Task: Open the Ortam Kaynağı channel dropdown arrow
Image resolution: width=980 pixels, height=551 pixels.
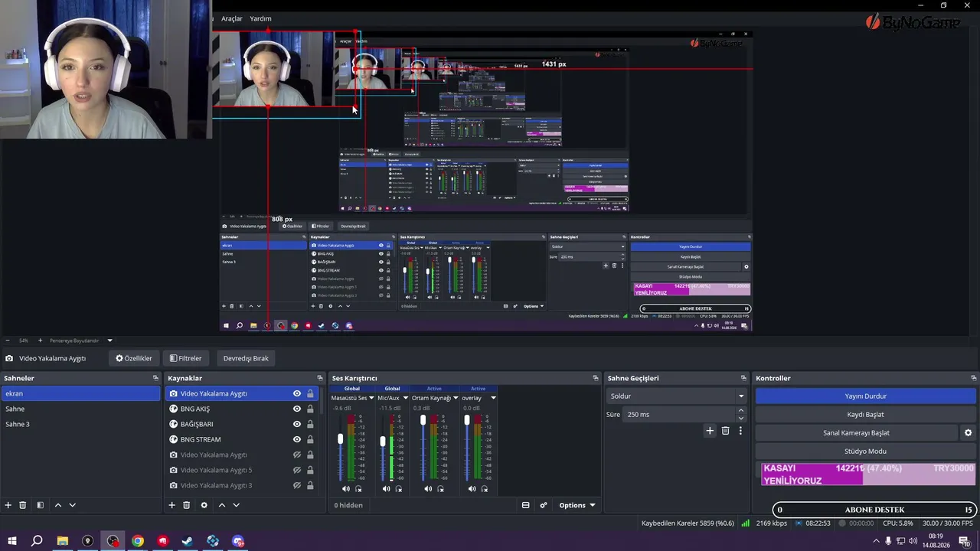Action: pos(456,398)
